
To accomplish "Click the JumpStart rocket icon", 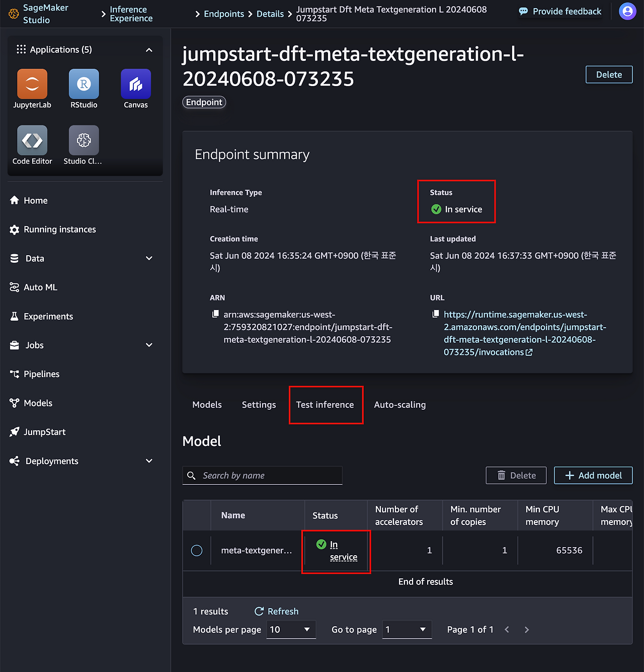I will point(15,432).
